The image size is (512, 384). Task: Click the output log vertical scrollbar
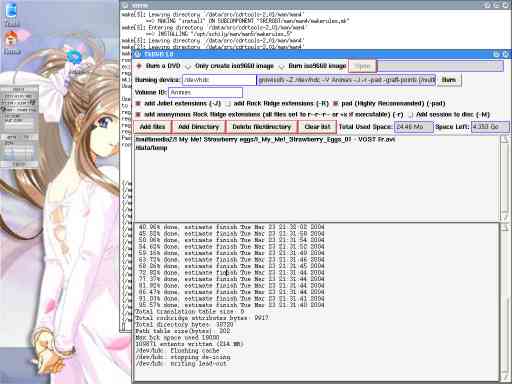505,302
